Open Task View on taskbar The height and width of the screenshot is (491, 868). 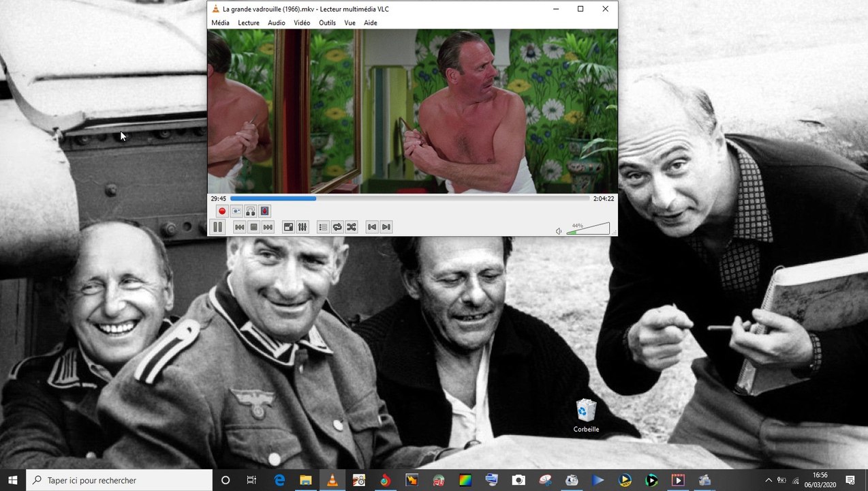click(x=251, y=480)
